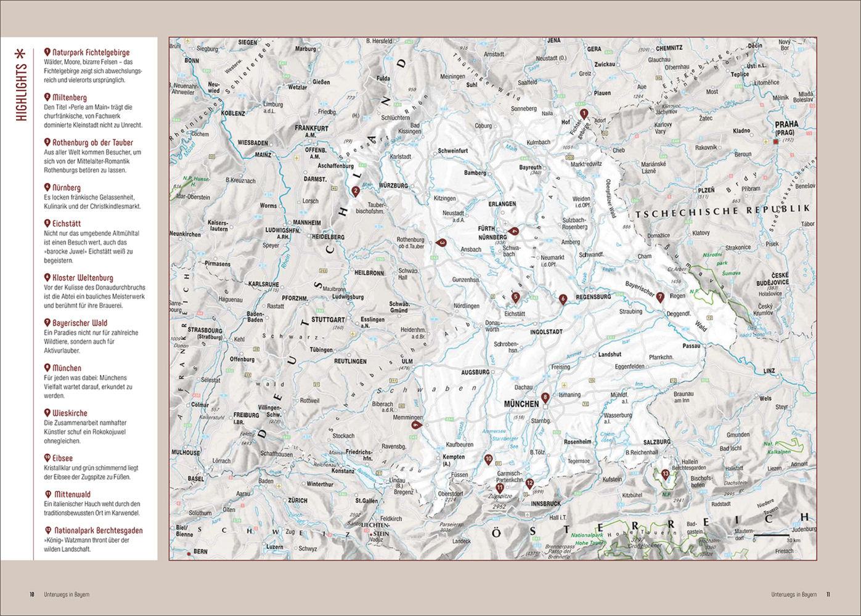Screen dimensions: 861x616
Task: Click the BERN label on the map
Action: 200,551
